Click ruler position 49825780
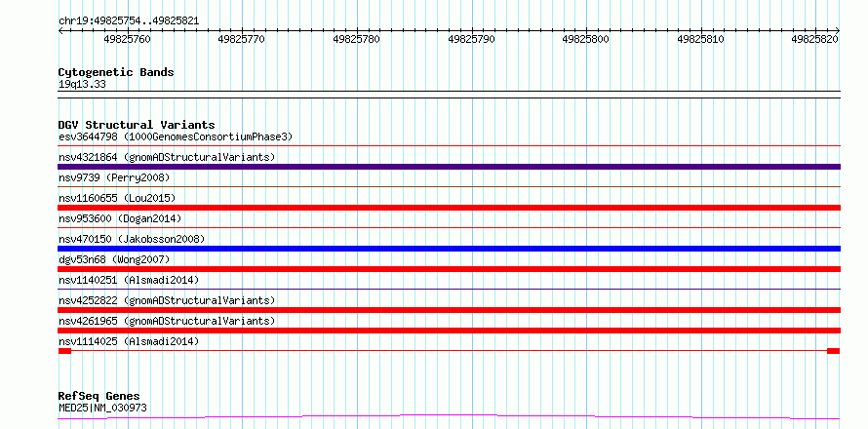The height and width of the screenshot is (429, 868). pos(357,39)
